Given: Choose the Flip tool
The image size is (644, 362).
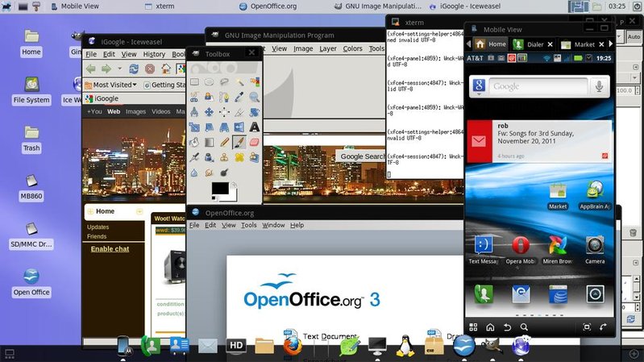Looking at the screenshot, I should pos(239,127).
